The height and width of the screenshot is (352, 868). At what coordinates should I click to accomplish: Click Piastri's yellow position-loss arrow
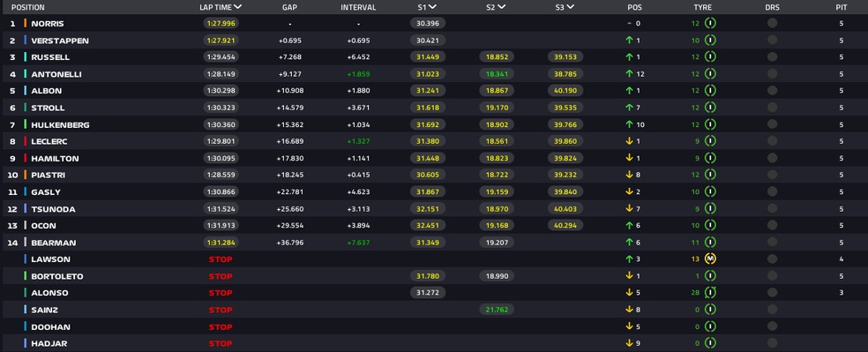(x=629, y=175)
